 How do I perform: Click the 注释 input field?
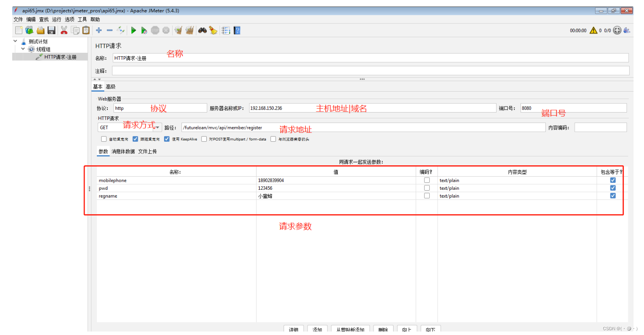(x=370, y=71)
